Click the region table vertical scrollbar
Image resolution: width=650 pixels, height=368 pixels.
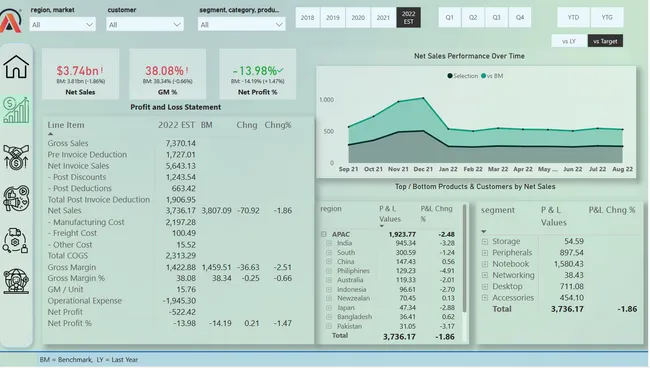(465, 259)
